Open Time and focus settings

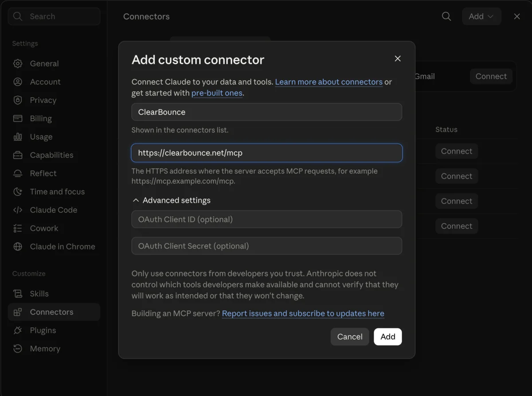point(54,192)
